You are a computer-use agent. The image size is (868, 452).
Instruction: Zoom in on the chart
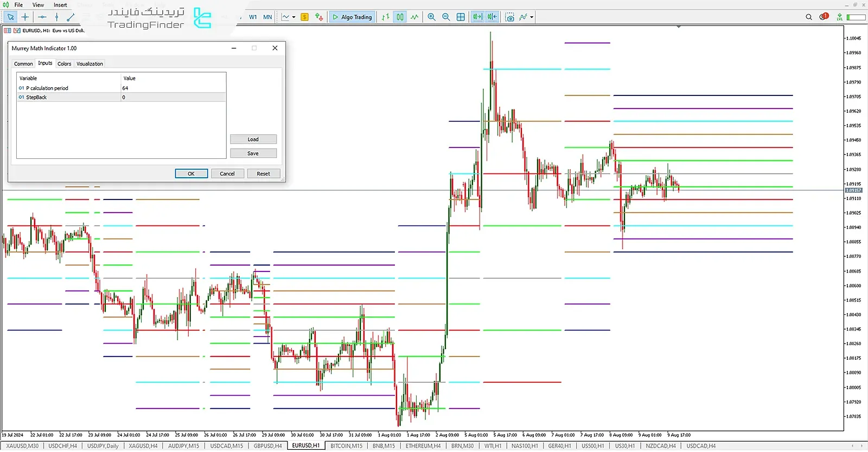click(431, 17)
